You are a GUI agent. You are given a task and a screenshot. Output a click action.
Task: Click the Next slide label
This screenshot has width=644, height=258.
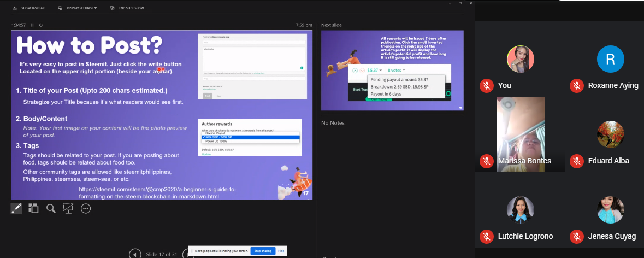pyautogui.click(x=332, y=25)
